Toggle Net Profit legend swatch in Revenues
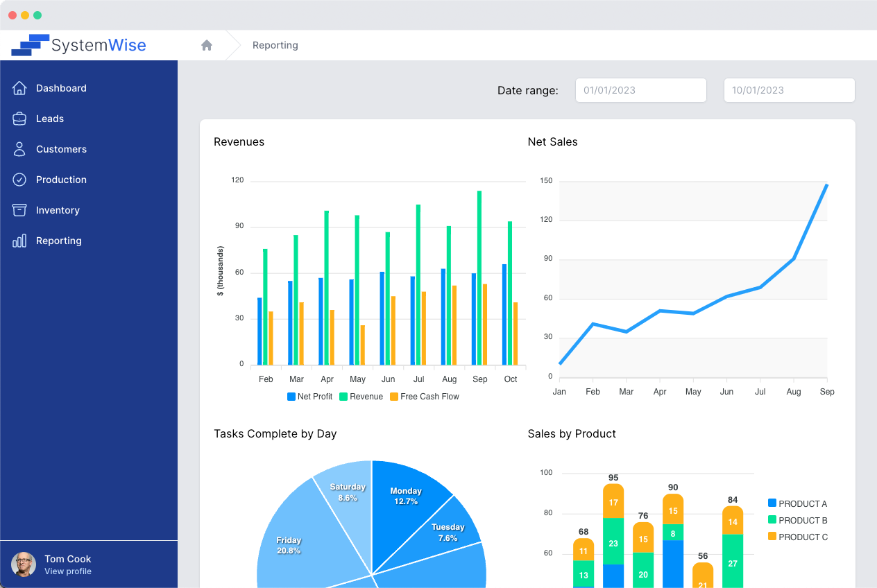Screen dimensions: 877x588 (x=291, y=397)
